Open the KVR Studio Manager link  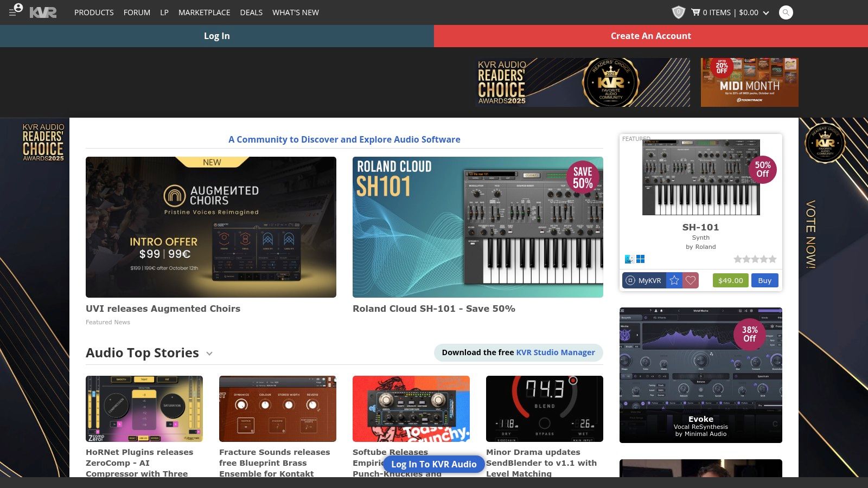[x=556, y=352]
